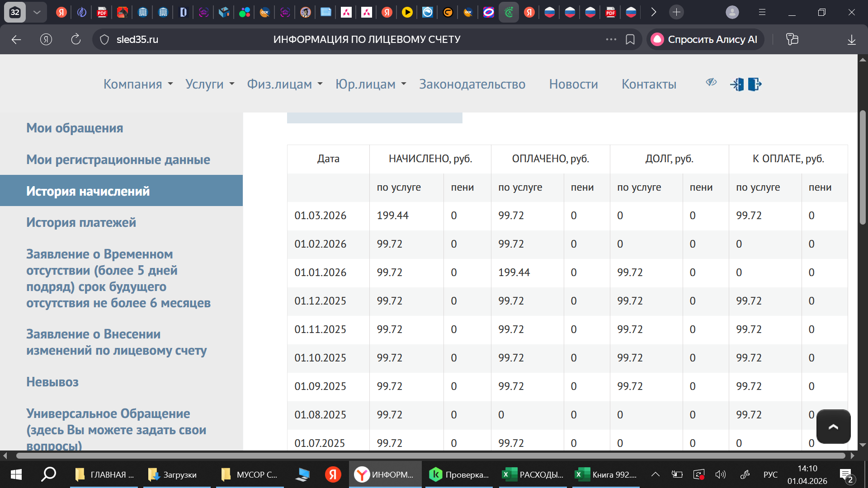Click the bookmark icon in address bar

630,40
